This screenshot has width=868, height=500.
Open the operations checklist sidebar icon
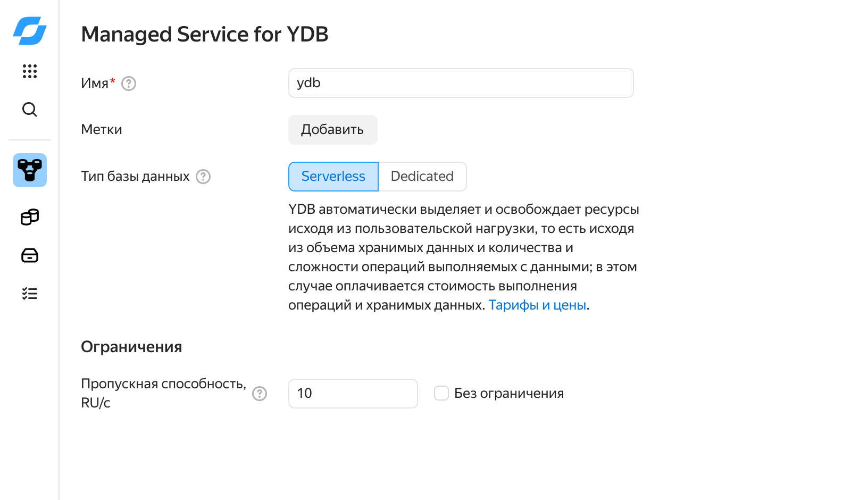pos(29,293)
